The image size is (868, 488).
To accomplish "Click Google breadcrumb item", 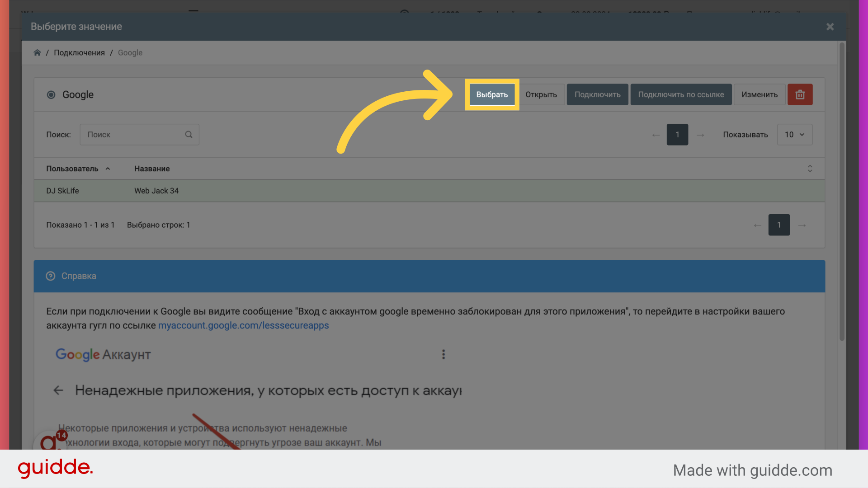I will point(130,52).
